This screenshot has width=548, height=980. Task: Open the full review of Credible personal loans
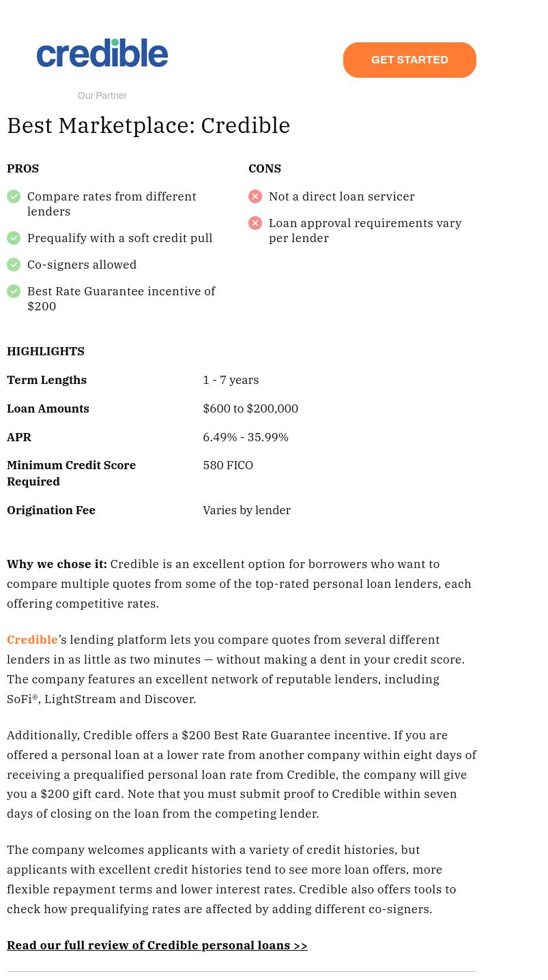[157, 945]
